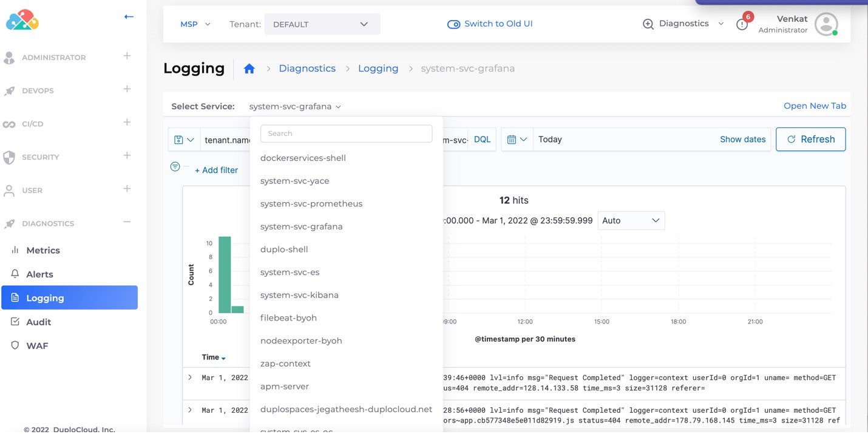This screenshot has width=868, height=434.
Task: Open the Audit sidebar item
Action: [38, 322]
